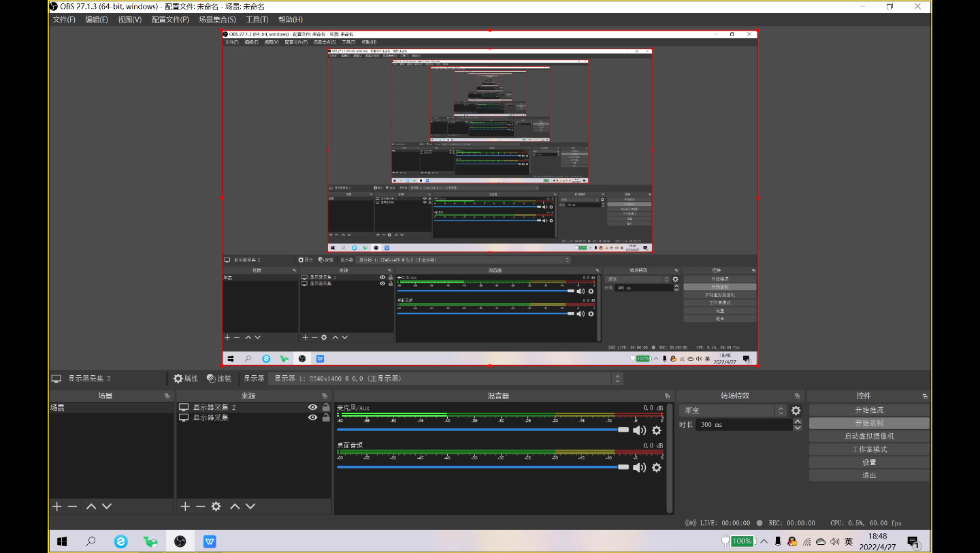Click the QQ penguin tray icon
980x553 pixels.
pos(792,542)
